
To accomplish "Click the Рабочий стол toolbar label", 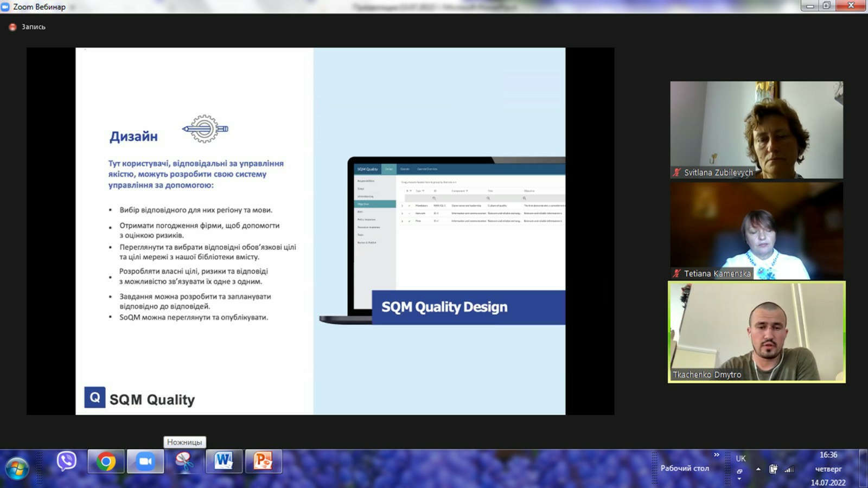I will [684, 468].
